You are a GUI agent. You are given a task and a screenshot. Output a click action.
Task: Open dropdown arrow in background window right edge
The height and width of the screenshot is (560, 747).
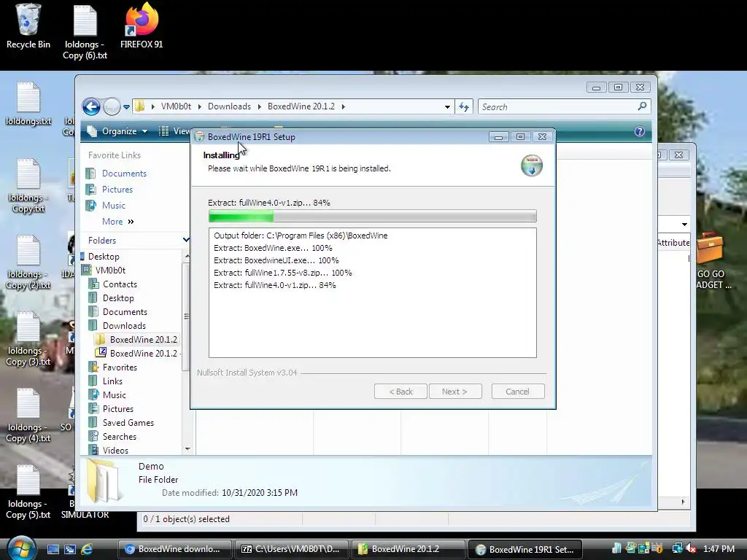(684, 225)
